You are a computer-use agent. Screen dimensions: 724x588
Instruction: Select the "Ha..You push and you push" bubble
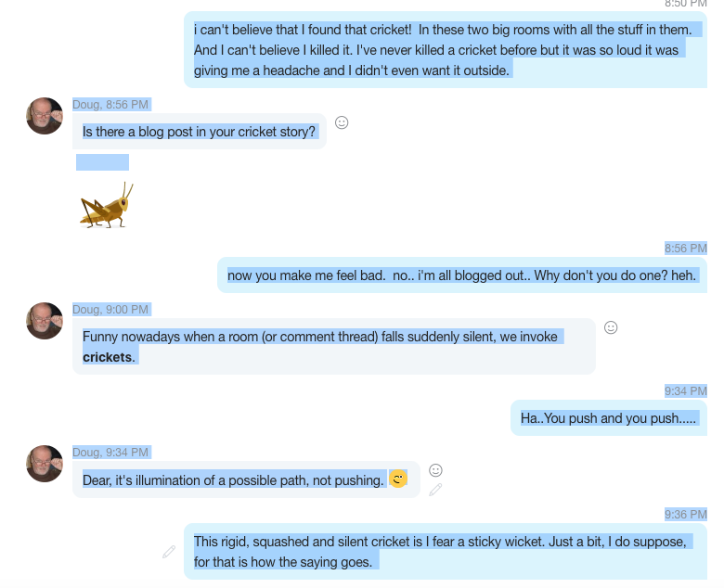point(608,418)
